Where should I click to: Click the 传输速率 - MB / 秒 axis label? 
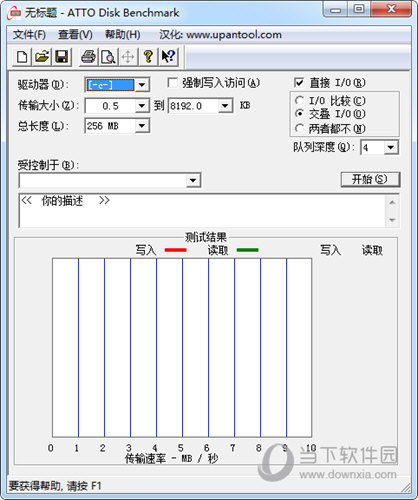pyautogui.click(x=171, y=459)
